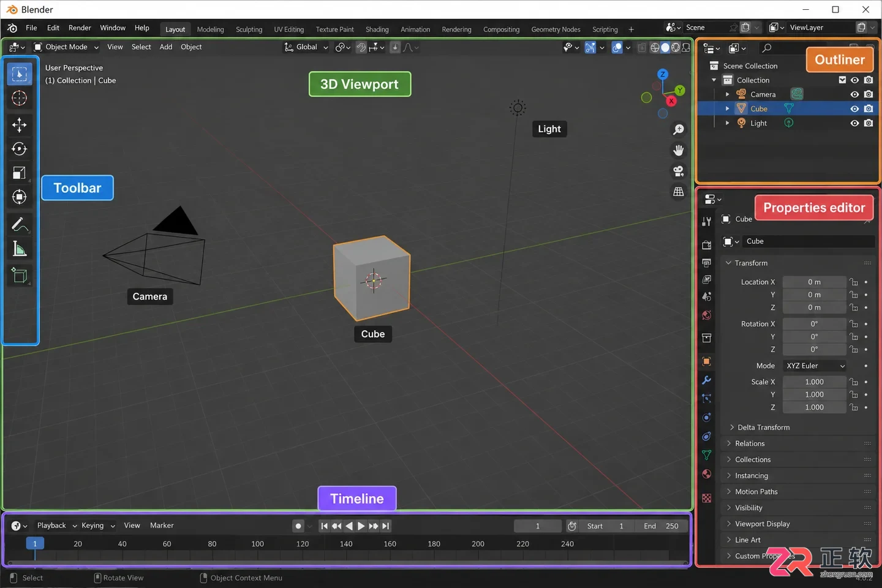Select the Add Cube tool

click(20, 276)
